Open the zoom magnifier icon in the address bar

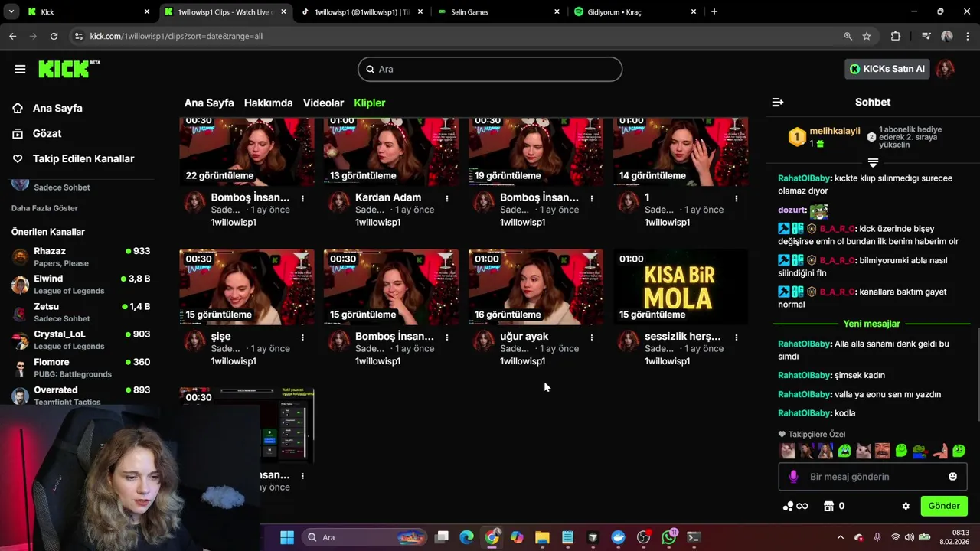[x=848, y=36]
